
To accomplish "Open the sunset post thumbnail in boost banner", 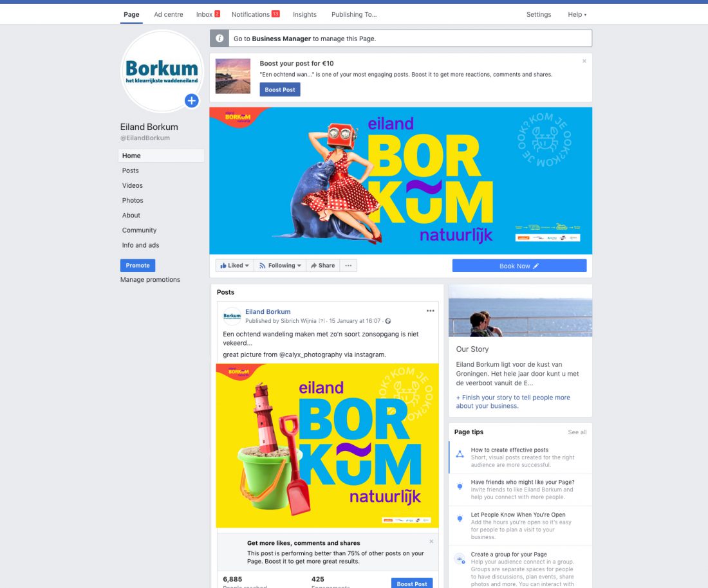I will tap(233, 77).
